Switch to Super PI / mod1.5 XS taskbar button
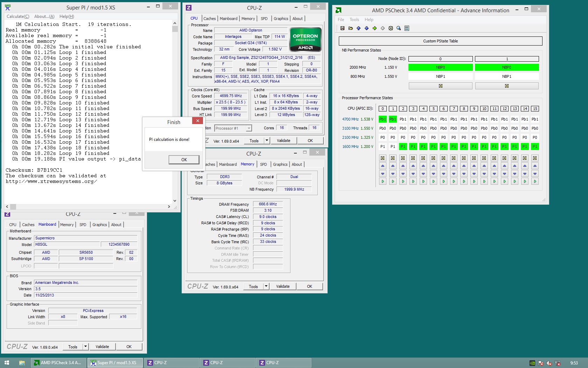The width and height of the screenshot is (588, 368). [x=115, y=363]
